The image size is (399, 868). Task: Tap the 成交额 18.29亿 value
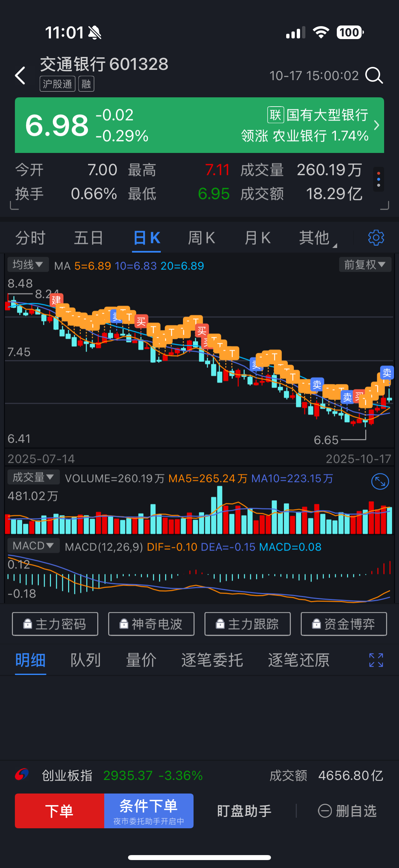click(334, 194)
